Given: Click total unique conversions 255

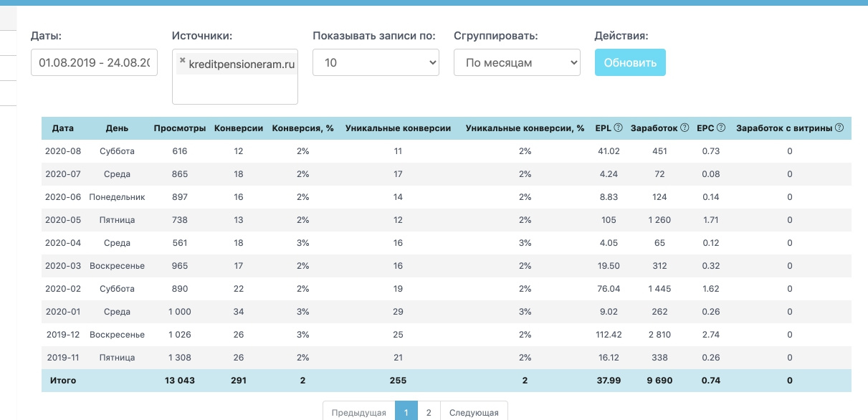Looking at the screenshot, I should click(x=398, y=381).
